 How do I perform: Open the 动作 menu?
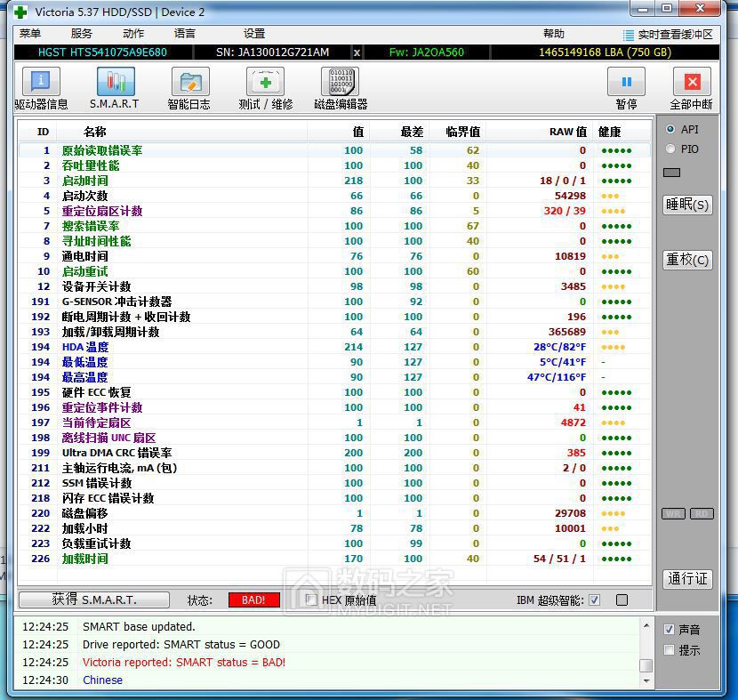[x=133, y=34]
